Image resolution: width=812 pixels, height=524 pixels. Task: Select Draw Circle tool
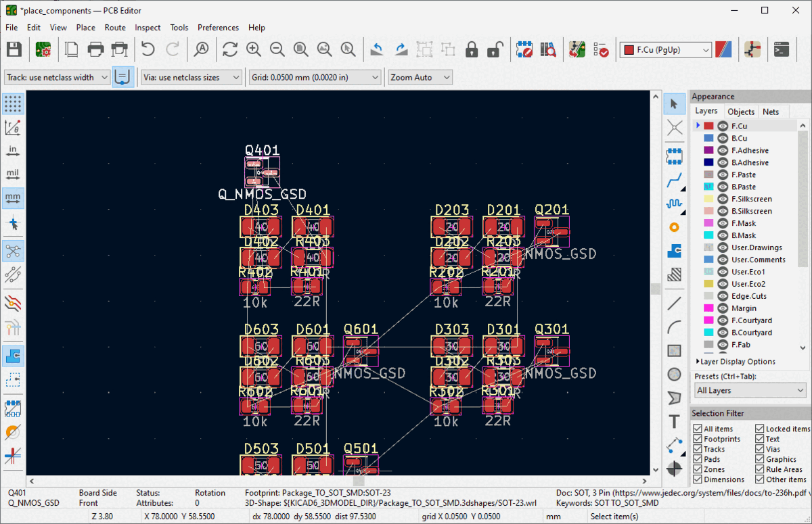[674, 374]
